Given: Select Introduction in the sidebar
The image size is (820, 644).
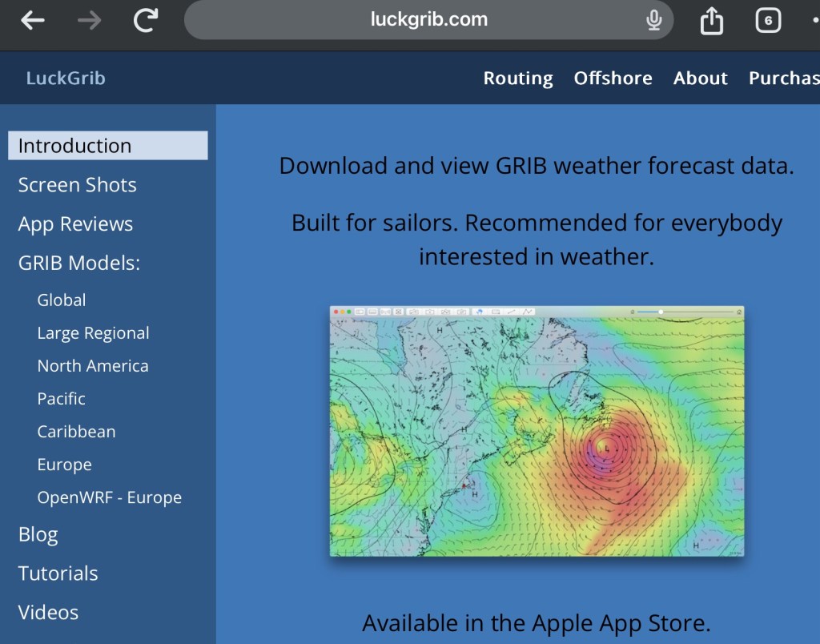Looking at the screenshot, I should tap(107, 146).
